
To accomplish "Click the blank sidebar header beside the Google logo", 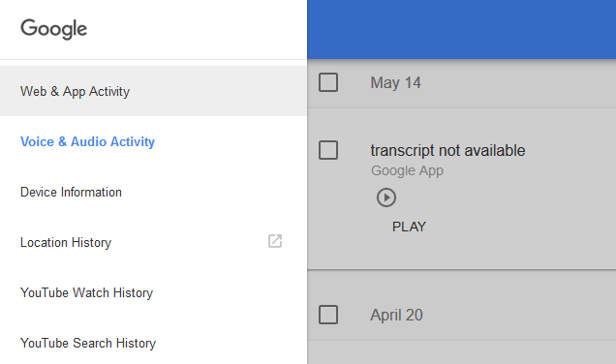I will (197, 29).
